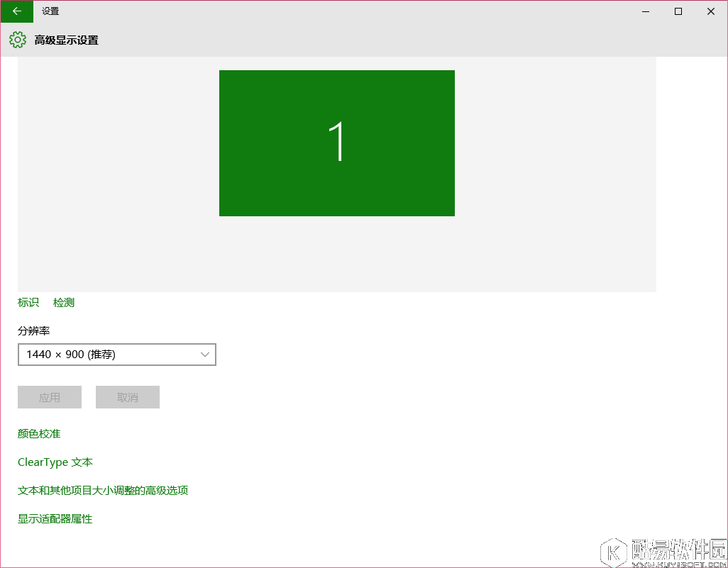Click the settings gear icon
The width and height of the screenshot is (728, 568).
[17, 40]
